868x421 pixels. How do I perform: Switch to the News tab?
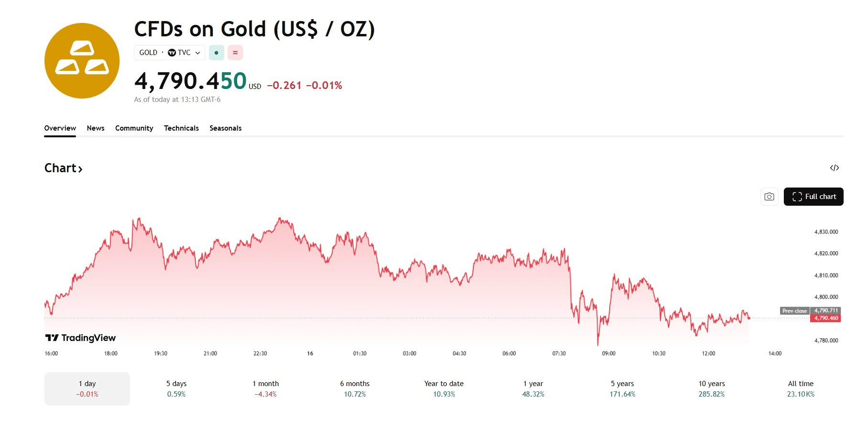click(x=96, y=128)
